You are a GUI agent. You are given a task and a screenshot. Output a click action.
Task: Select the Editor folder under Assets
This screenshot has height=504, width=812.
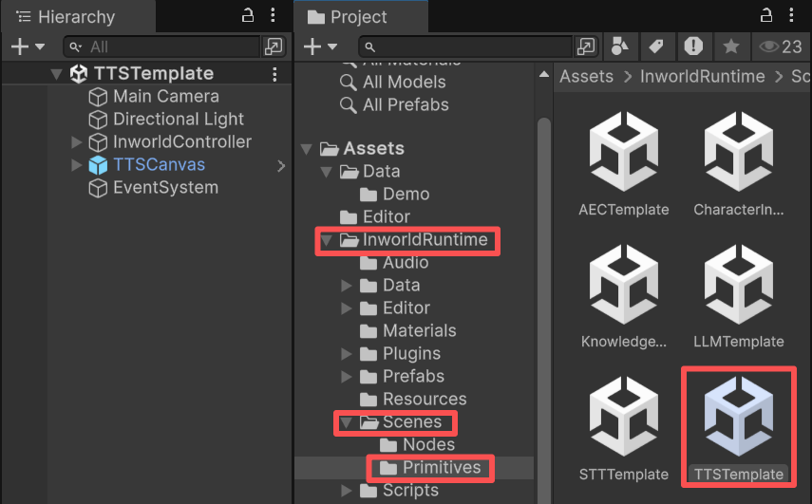(387, 216)
